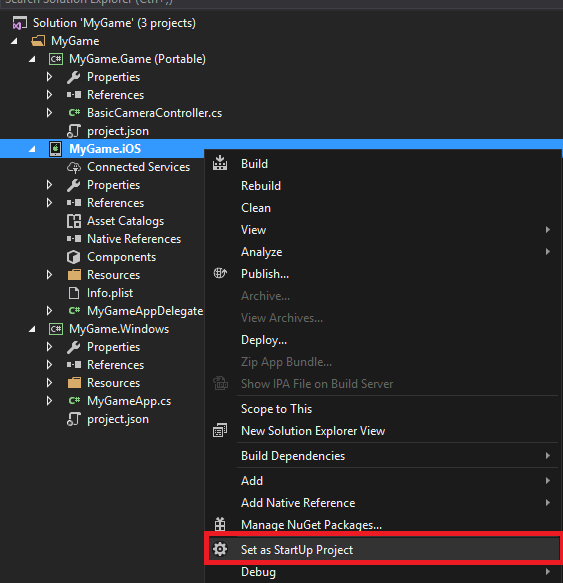Expand MyGameAppDelegate node

point(49,310)
